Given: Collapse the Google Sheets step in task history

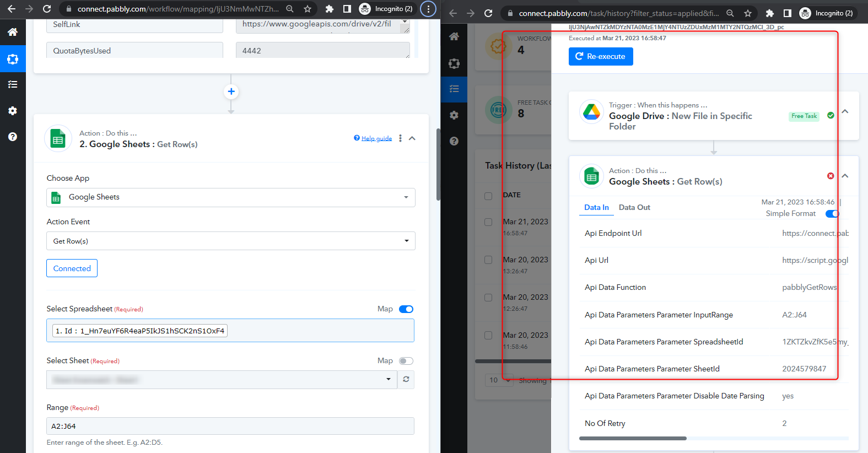Looking at the screenshot, I should coord(845,176).
